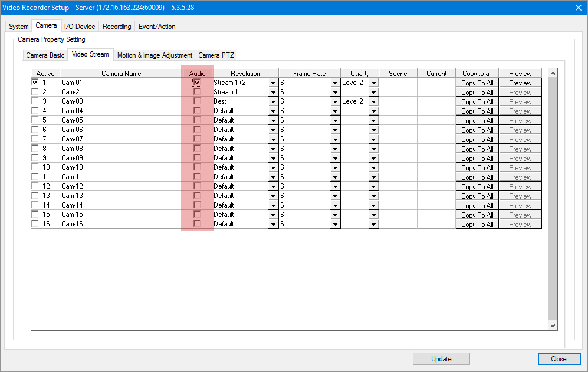Enable the Active checkbox for Cam-03
The width and height of the screenshot is (588, 372).
coord(35,101)
